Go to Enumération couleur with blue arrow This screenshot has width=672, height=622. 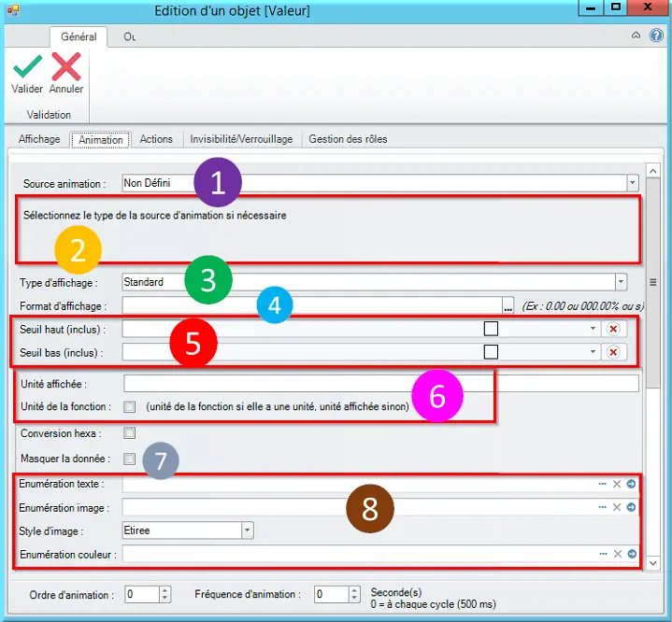632,554
